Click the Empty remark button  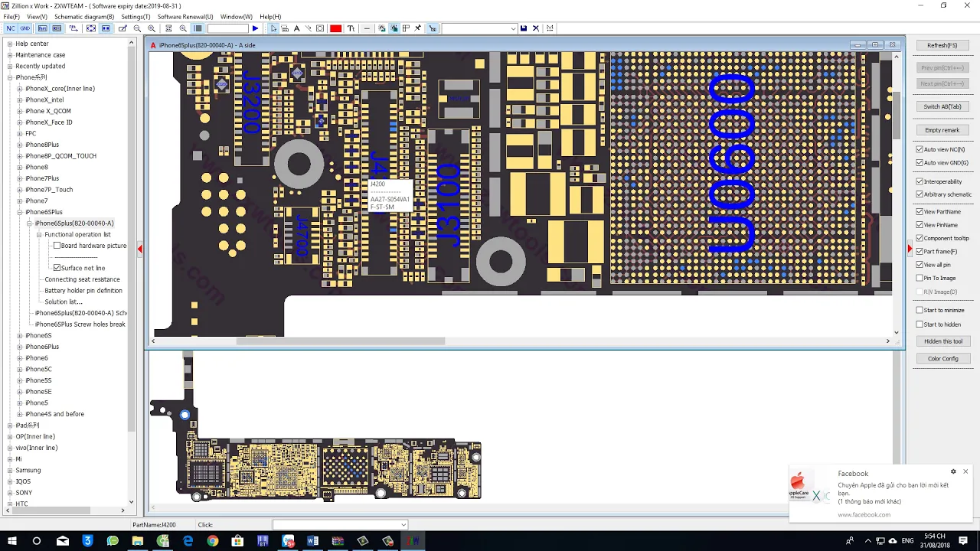[x=942, y=130]
